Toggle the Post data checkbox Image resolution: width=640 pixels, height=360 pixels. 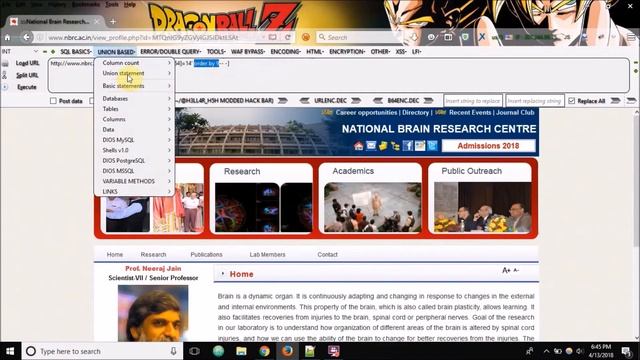(53, 101)
